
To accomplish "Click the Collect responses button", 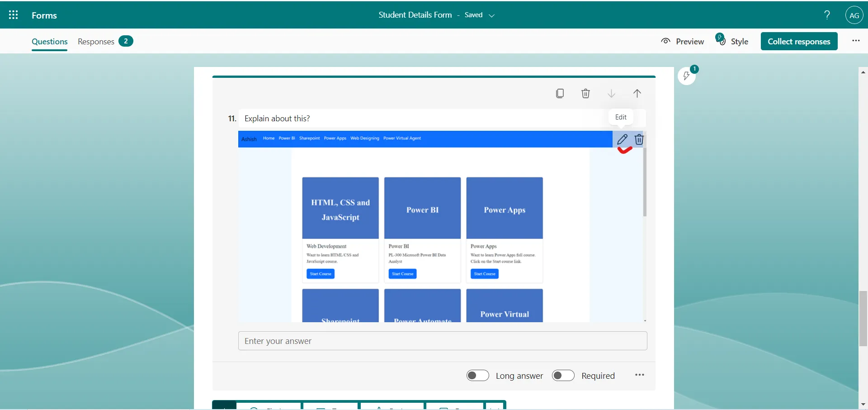I will (x=799, y=41).
